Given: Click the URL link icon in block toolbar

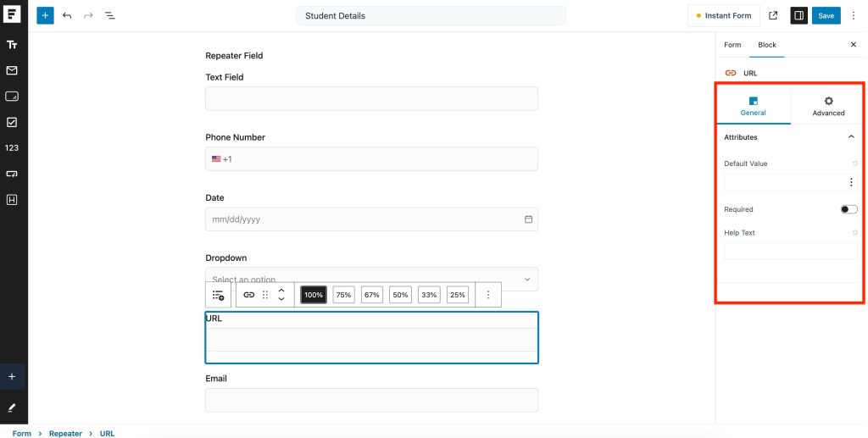Looking at the screenshot, I should tap(248, 295).
